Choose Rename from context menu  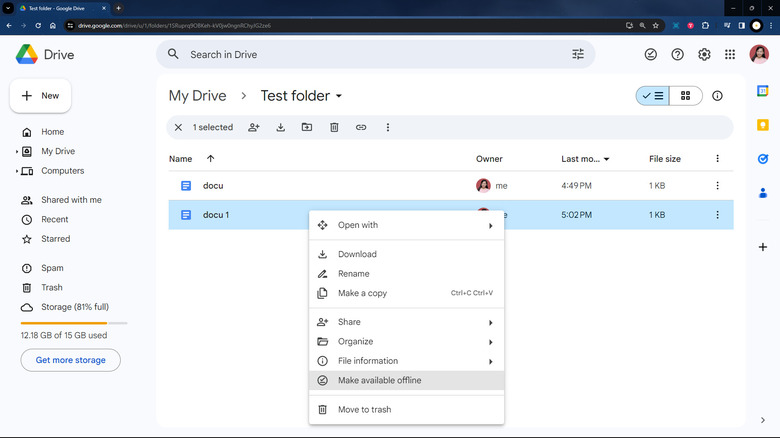pos(354,273)
